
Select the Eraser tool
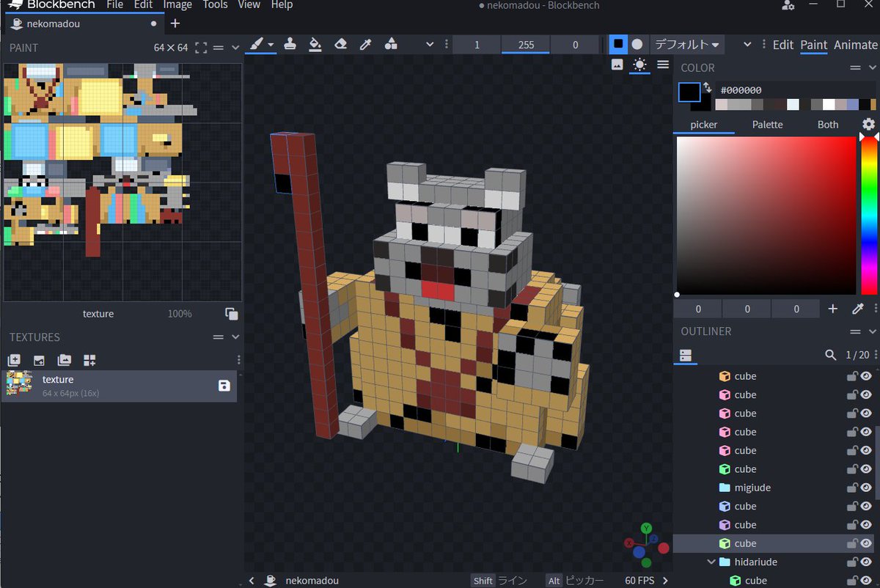point(340,44)
